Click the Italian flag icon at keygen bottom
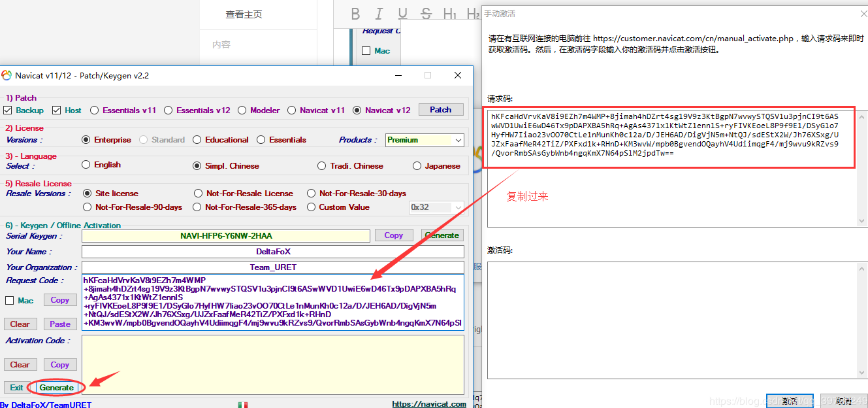Image resolution: width=868 pixels, height=408 pixels. [x=243, y=405]
